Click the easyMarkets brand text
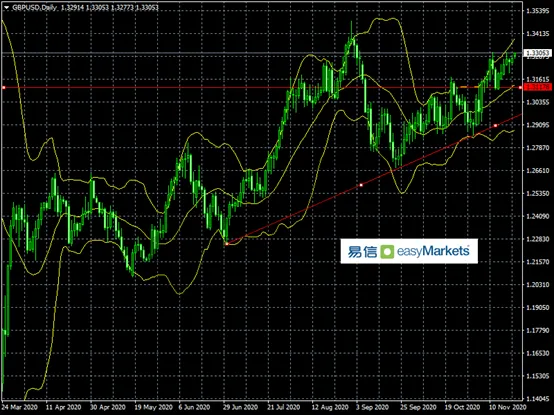Screen dimensions: 554x415 click(x=434, y=251)
